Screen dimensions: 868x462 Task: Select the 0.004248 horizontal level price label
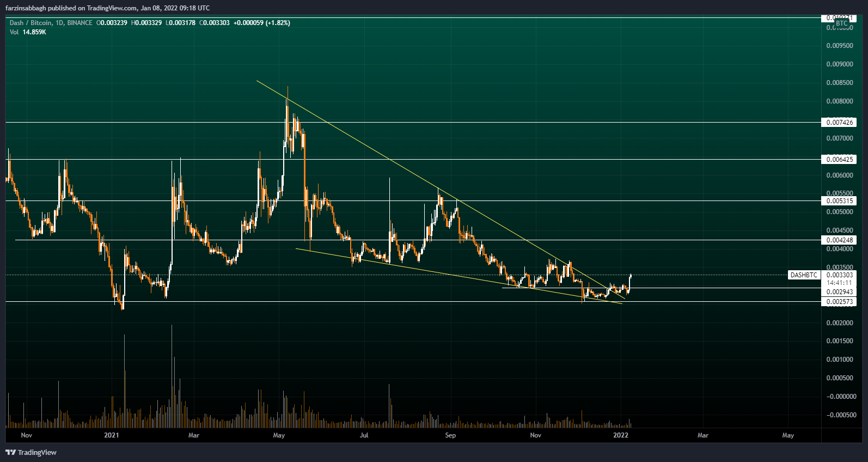pos(839,240)
